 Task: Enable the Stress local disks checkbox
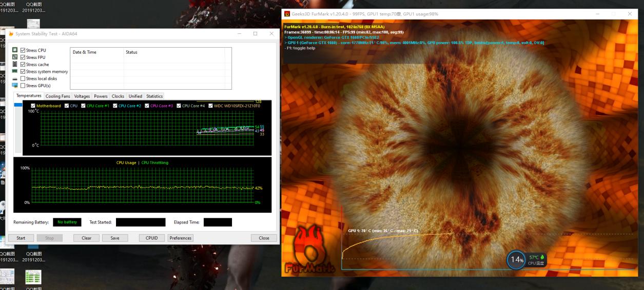coord(23,79)
